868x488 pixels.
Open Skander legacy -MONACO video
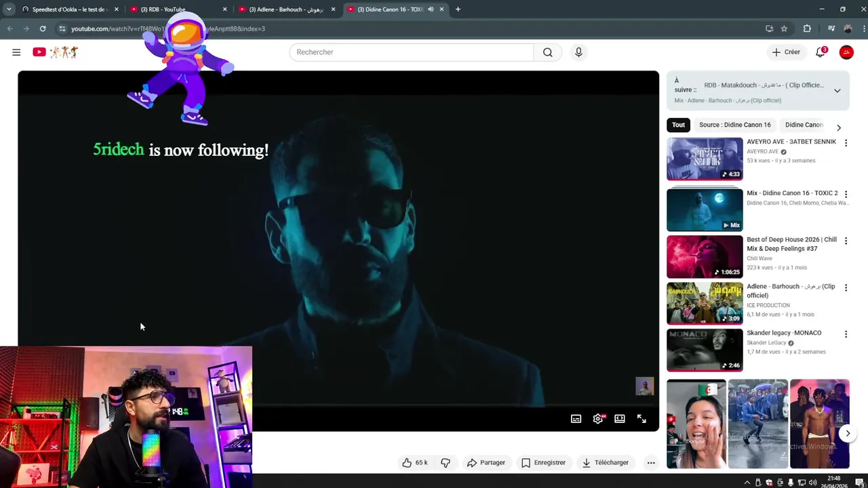click(705, 350)
